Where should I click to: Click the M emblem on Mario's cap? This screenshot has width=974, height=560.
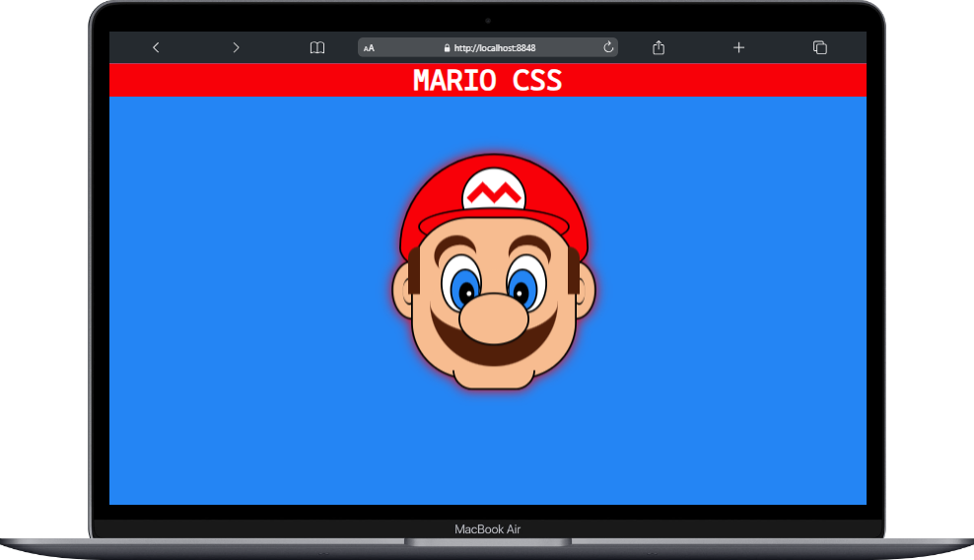point(494,190)
